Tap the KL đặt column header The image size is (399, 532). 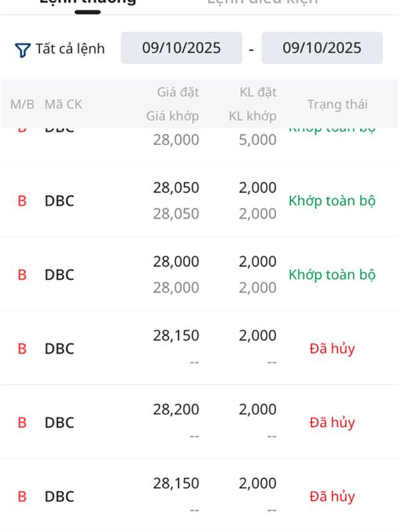coord(258,92)
